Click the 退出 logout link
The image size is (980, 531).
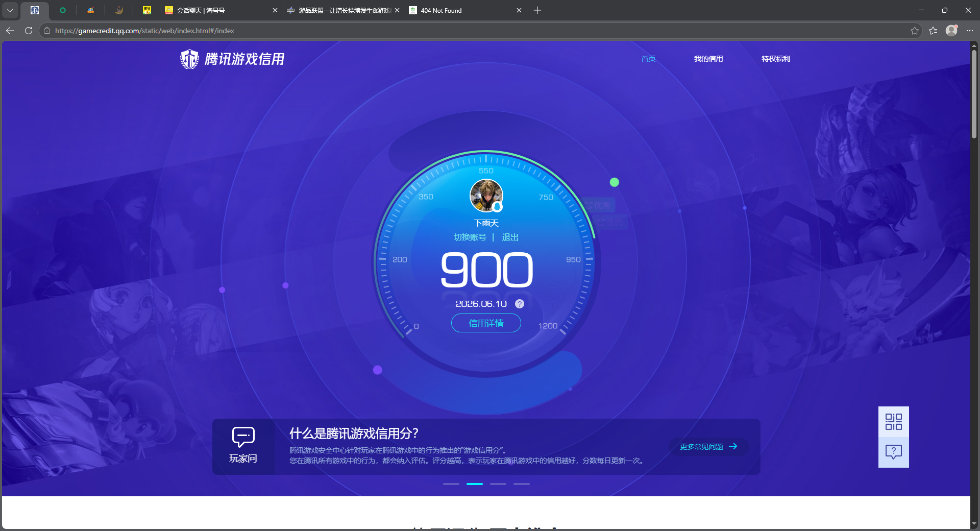[510, 237]
